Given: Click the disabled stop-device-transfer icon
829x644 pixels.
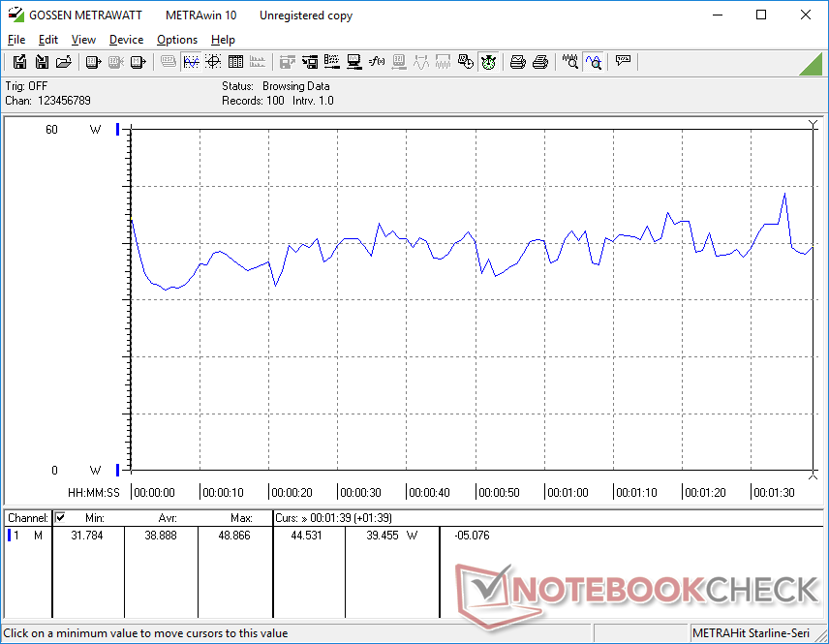Looking at the screenshot, I should 116,62.
